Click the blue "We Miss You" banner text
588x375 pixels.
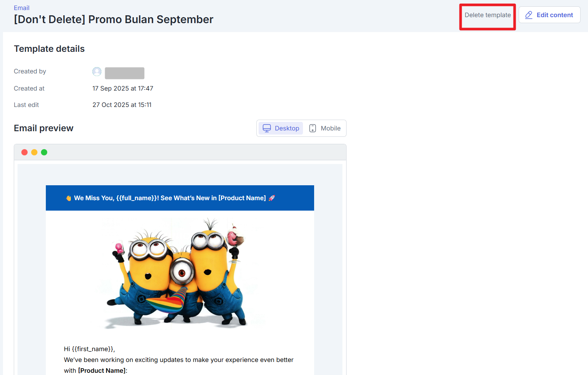coord(170,198)
